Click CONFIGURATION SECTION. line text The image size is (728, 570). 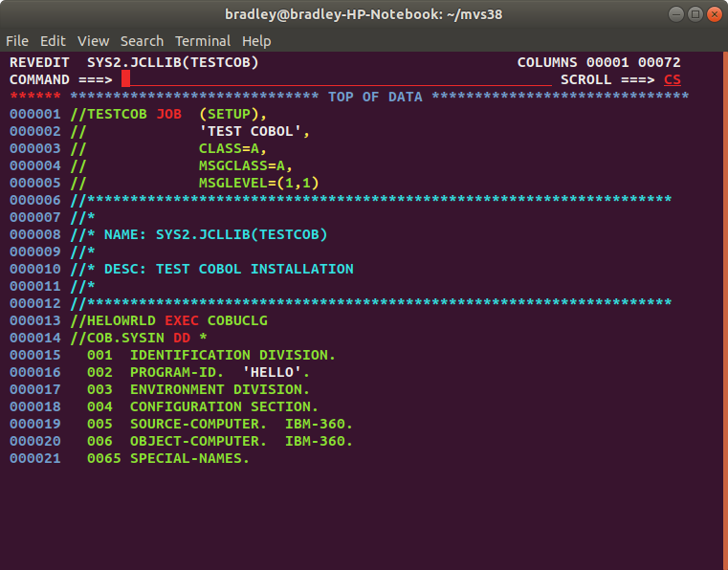224,406
